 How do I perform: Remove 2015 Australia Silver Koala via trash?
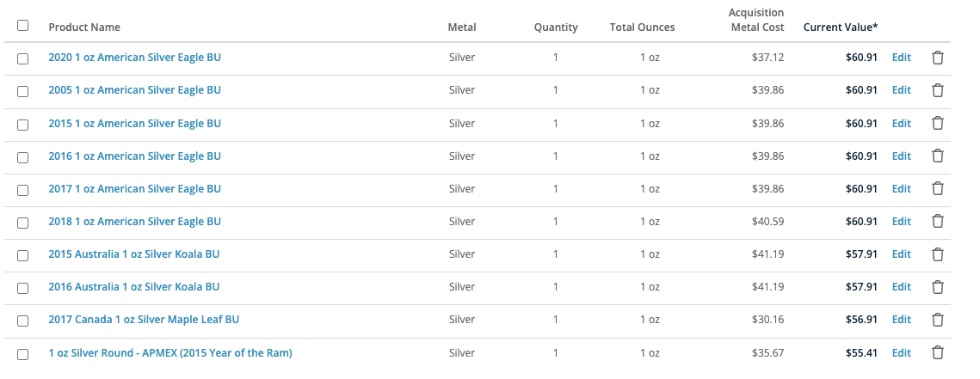click(x=938, y=254)
